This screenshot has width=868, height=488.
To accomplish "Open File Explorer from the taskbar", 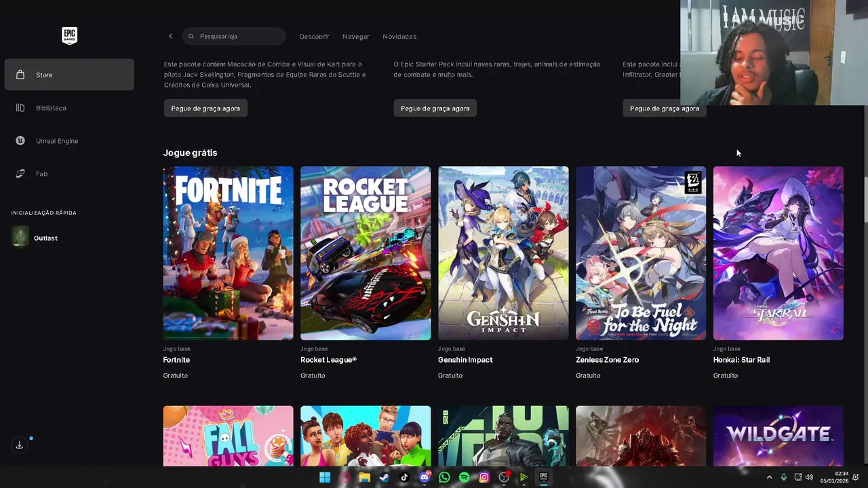I will [364, 477].
